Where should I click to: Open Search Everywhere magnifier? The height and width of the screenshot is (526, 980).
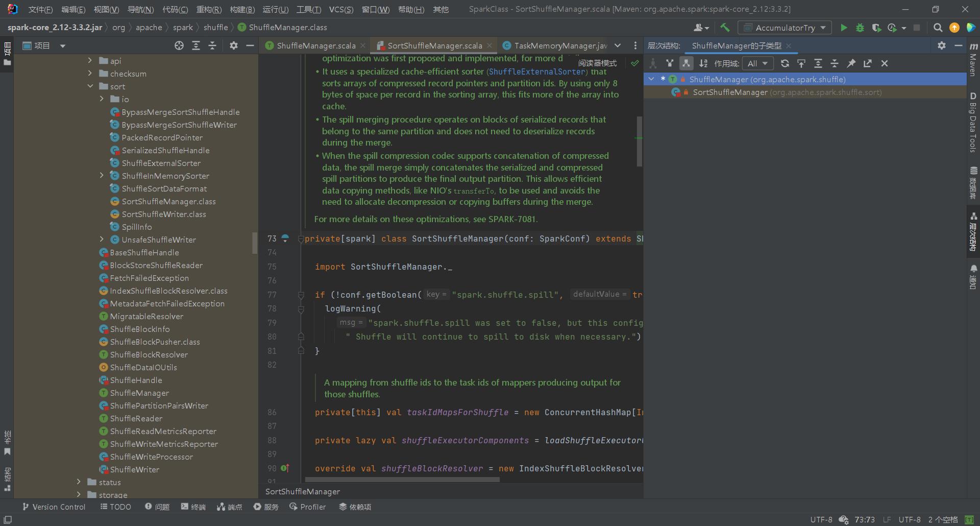938,28
